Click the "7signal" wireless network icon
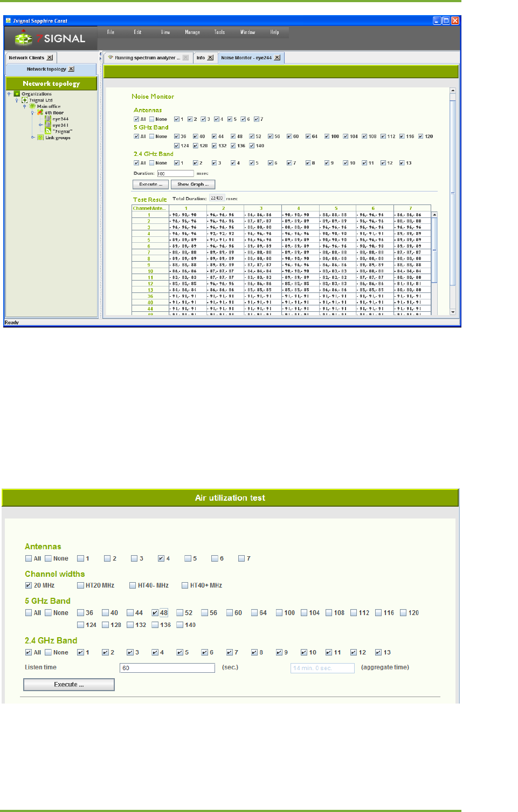The image size is (518, 812). [48, 131]
